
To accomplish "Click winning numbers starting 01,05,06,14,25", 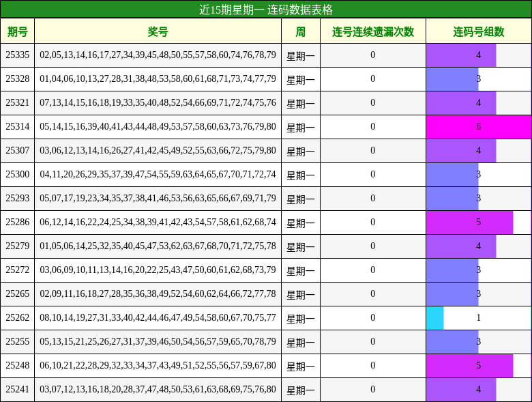I will tap(158, 246).
